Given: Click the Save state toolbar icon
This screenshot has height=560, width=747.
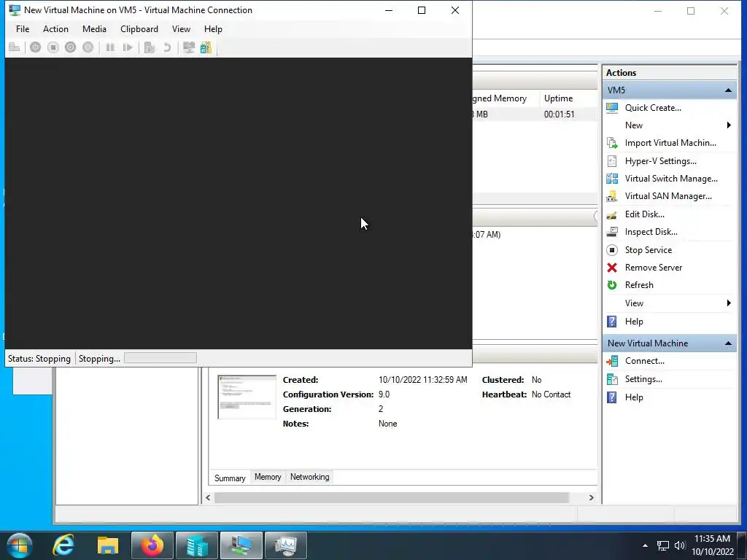Looking at the screenshot, I should 88,47.
